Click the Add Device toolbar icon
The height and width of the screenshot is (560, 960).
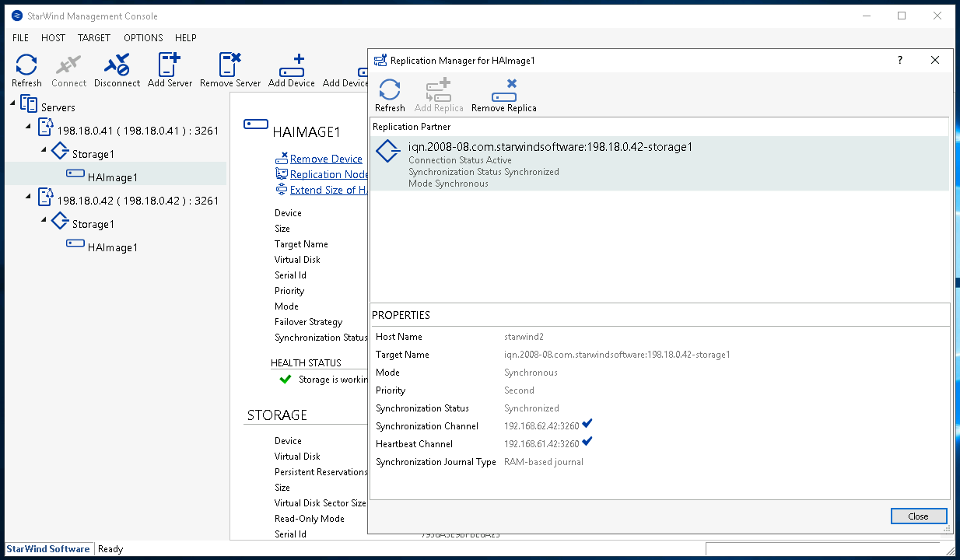(291, 69)
